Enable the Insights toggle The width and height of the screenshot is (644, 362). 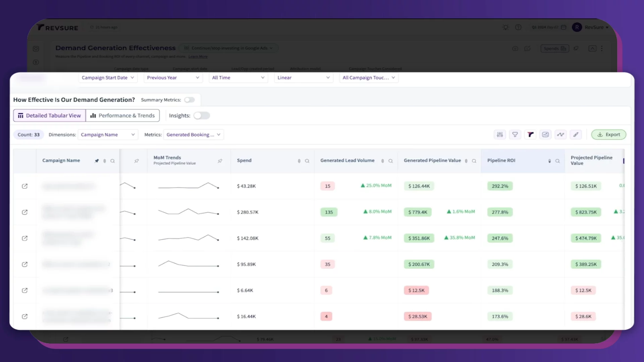click(x=202, y=116)
